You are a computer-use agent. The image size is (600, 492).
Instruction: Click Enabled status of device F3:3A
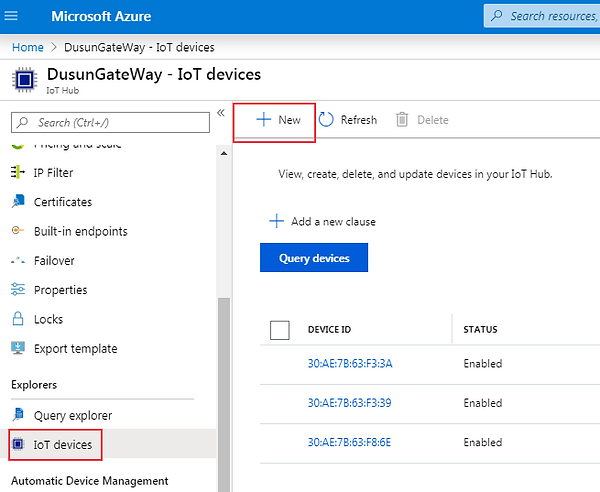(483, 363)
